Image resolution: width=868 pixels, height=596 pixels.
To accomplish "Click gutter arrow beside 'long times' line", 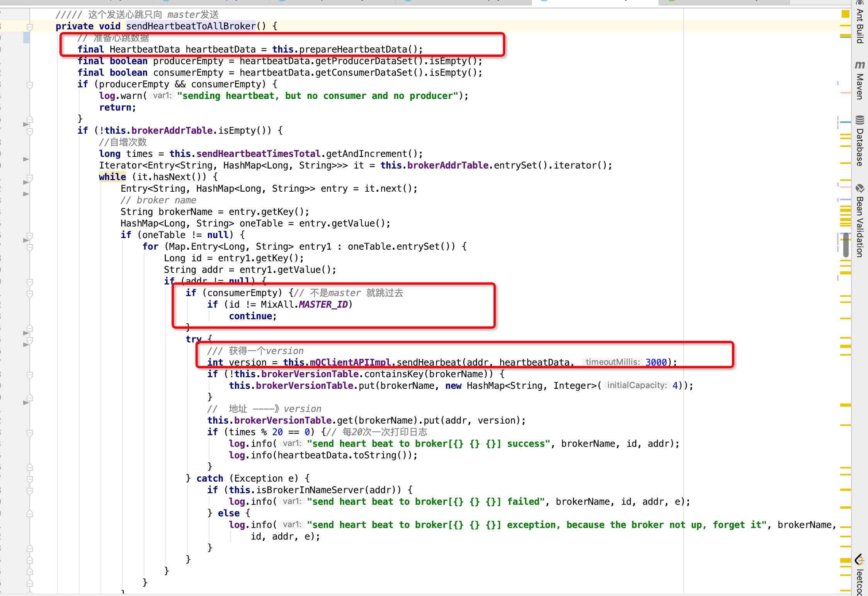I will point(26,159).
